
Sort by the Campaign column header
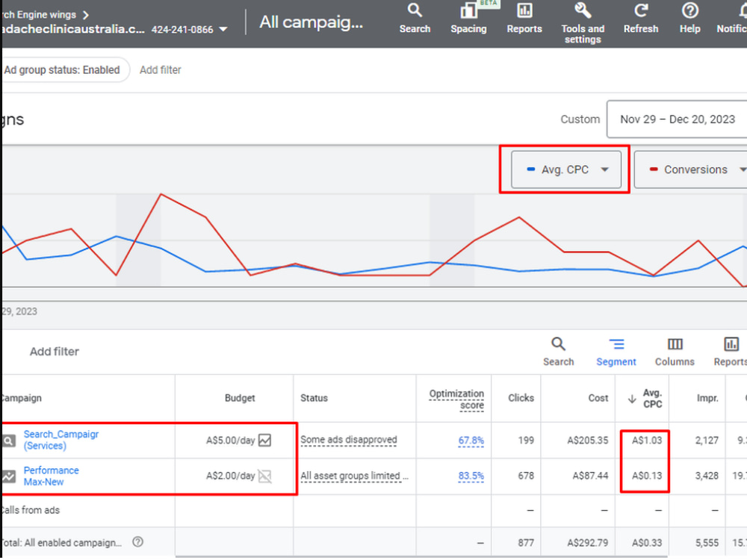click(x=22, y=398)
